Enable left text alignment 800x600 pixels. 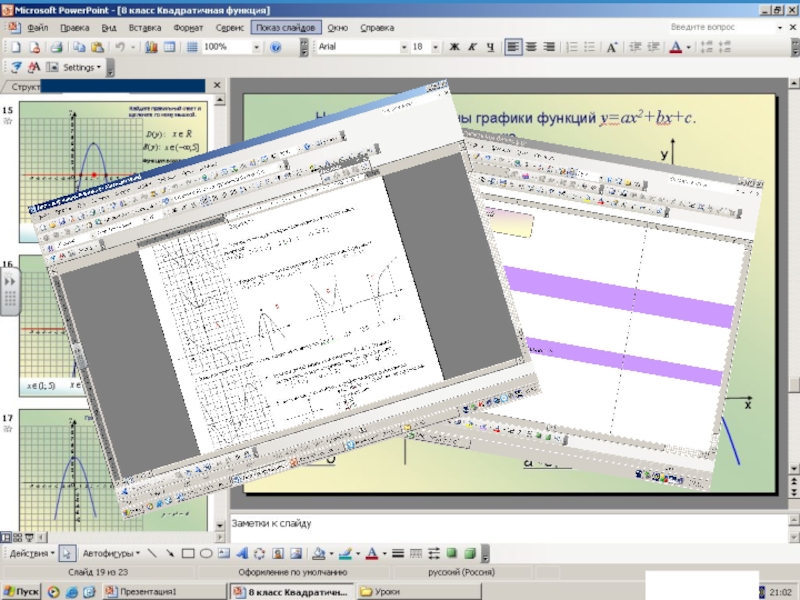point(513,47)
